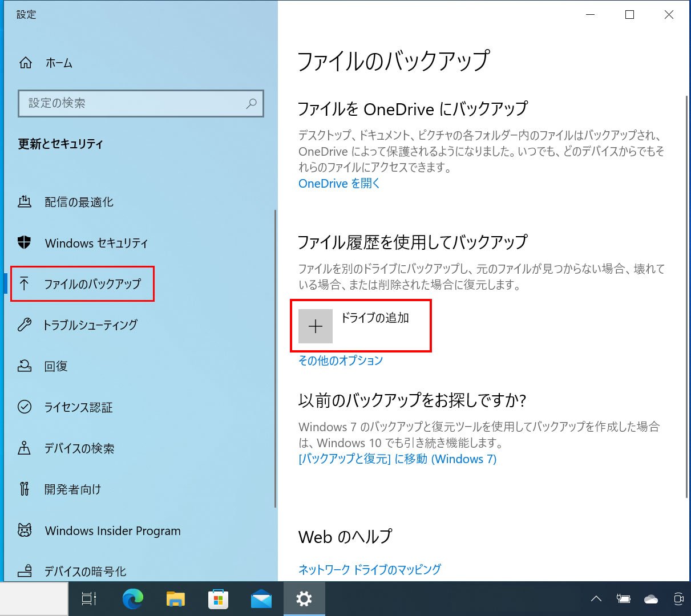Click ドライブの追加 label to add a drive
691x616 pixels.
click(375, 318)
